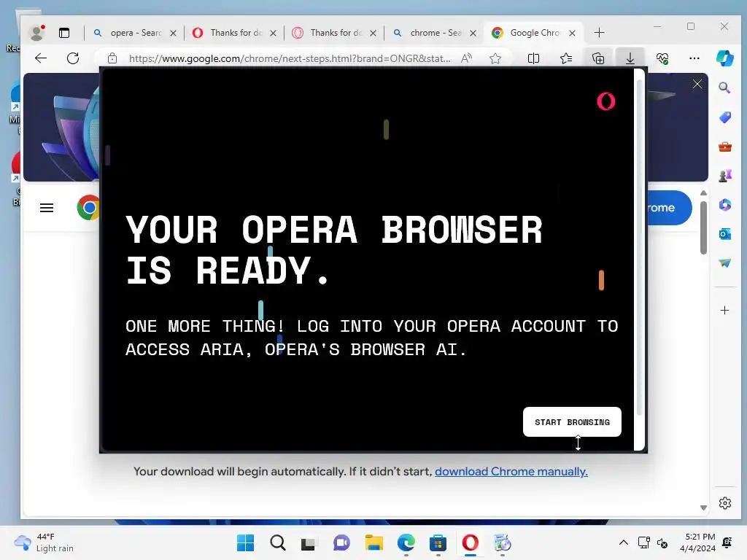Click network icon in system tray

(x=643, y=542)
